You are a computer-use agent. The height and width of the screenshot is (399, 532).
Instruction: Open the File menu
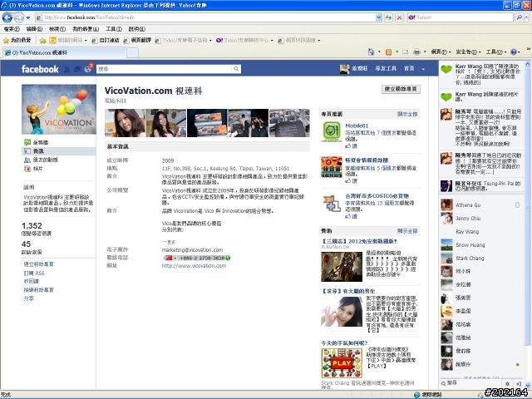pyautogui.click(x=12, y=29)
